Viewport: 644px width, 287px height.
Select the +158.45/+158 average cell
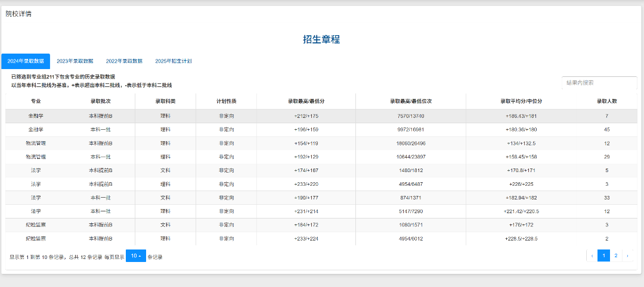point(521,157)
